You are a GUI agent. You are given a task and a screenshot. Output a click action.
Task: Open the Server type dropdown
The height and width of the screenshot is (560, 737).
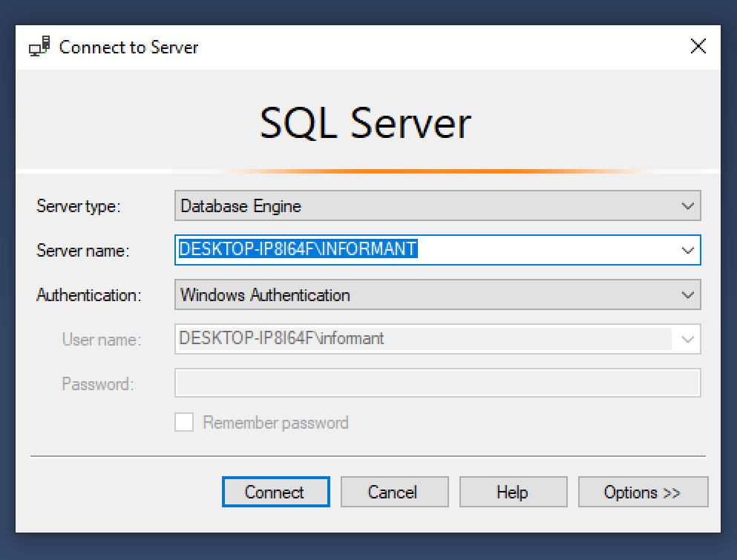pos(438,205)
